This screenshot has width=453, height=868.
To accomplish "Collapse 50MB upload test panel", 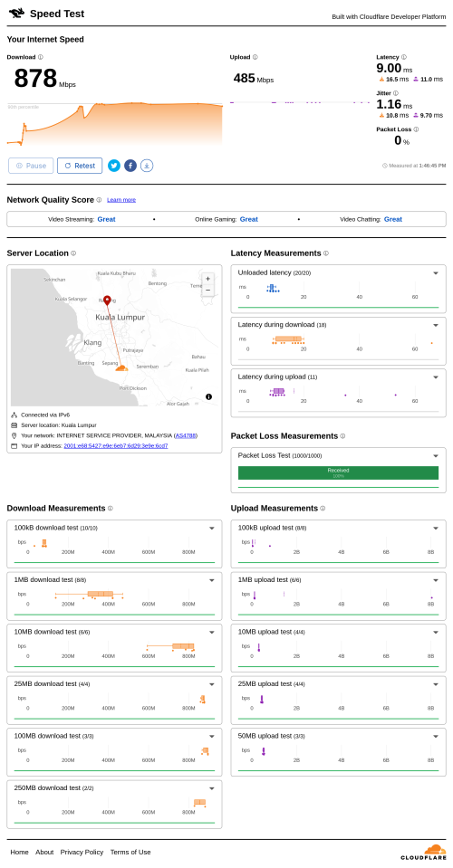I will click(x=436, y=736).
